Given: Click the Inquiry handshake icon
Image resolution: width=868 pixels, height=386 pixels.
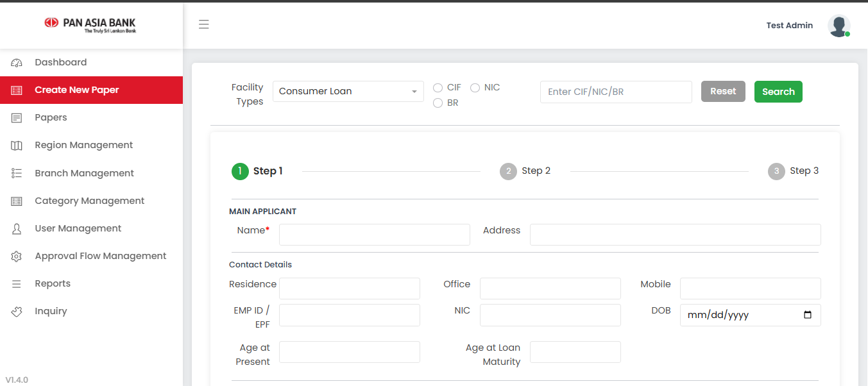Looking at the screenshot, I should point(17,312).
